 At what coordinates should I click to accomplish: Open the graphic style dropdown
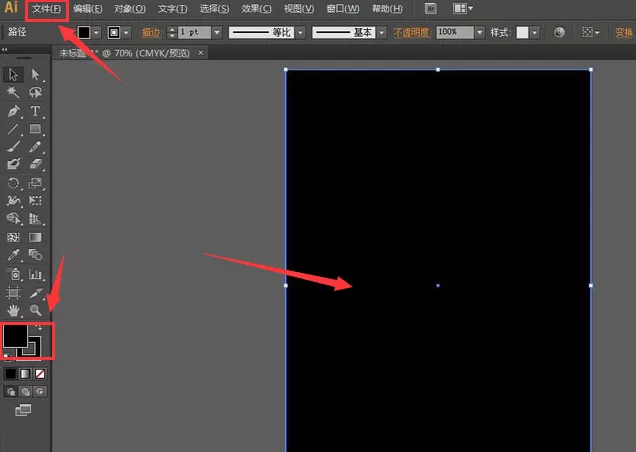coord(535,32)
